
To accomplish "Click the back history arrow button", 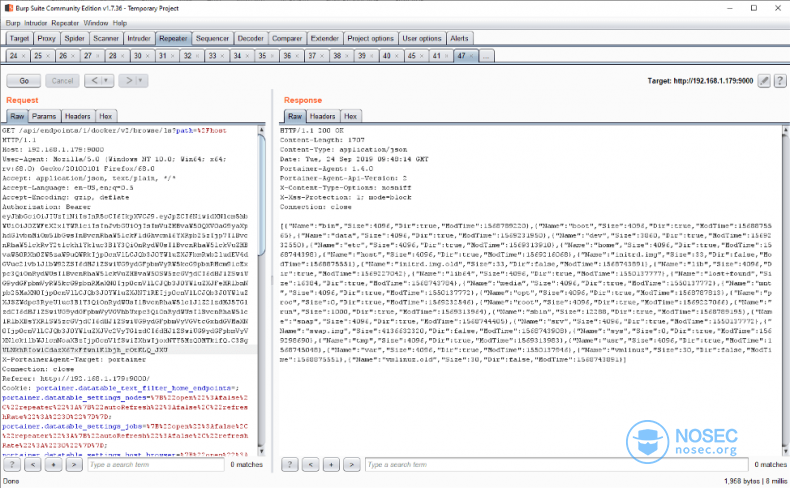I will pyautogui.click(x=94, y=81).
